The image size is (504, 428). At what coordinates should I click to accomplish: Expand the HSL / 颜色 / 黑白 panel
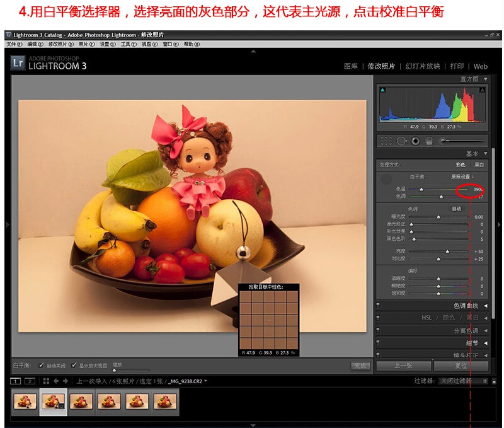(486, 318)
